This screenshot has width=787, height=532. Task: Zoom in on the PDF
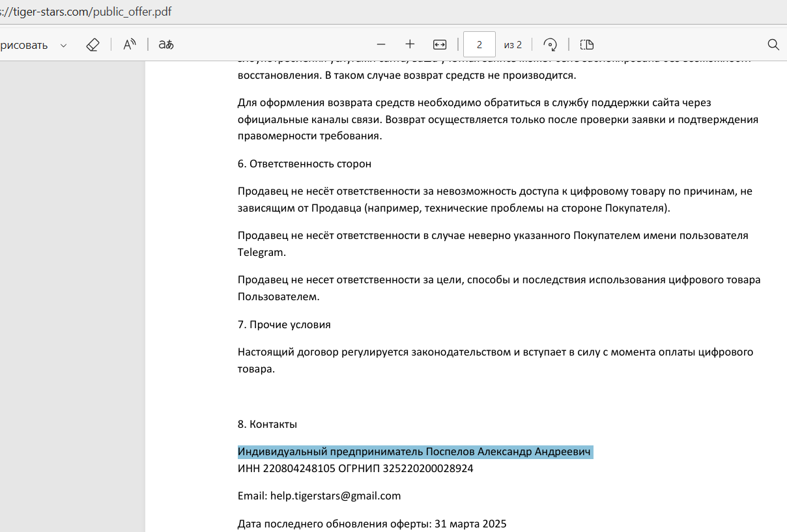tap(410, 44)
